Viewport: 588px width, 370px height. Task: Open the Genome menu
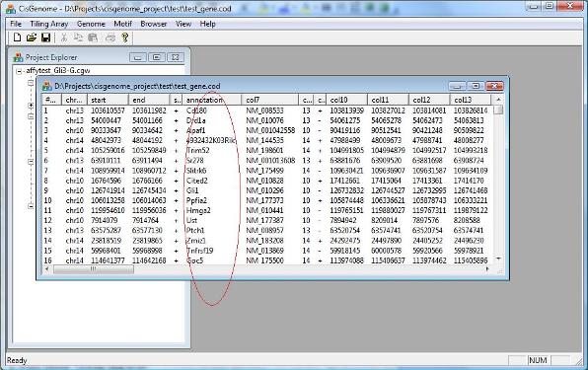pos(91,24)
